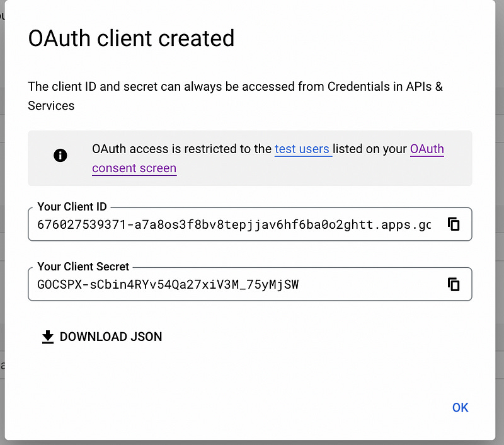504x445 pixels.
Task: Click the info icon in the notice banner
Action: (x=60, y=155)
